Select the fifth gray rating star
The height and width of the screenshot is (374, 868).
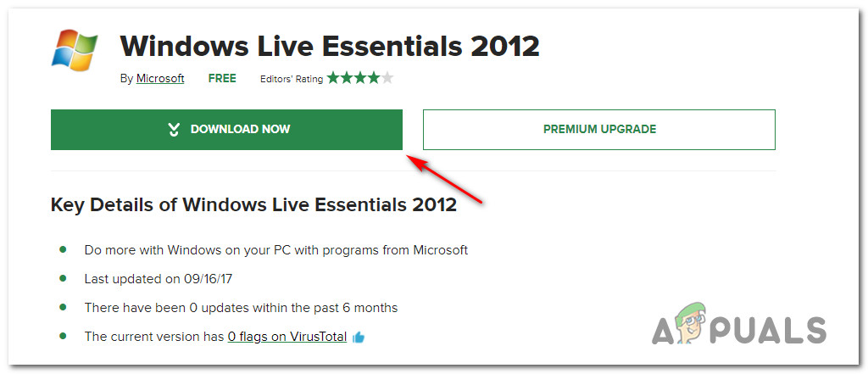click(387, 78)
